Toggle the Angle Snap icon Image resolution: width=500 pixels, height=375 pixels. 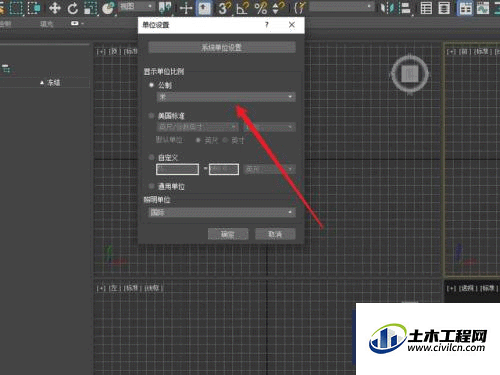click(242, 8)
